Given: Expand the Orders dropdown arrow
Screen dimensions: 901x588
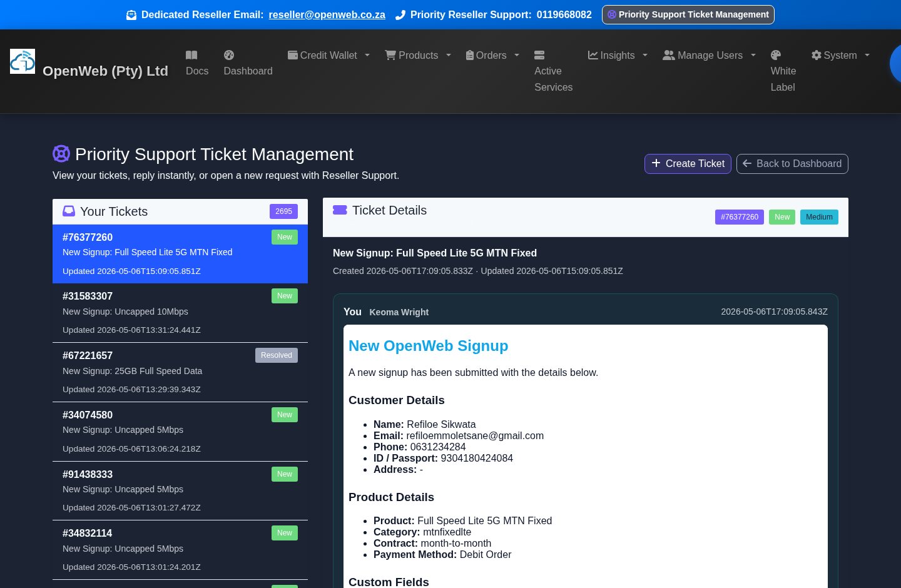Looking at the screenshot, I should 517,55.
